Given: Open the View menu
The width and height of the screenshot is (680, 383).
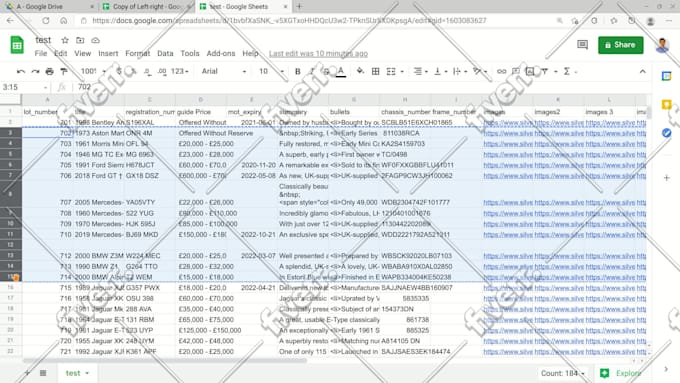Looking at the screenshot, I should click(82, 53).
